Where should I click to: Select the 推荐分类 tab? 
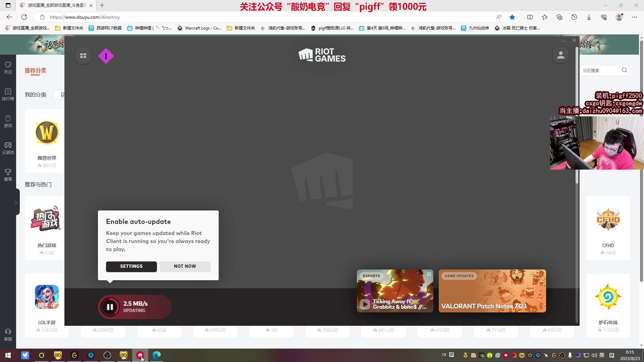coord(36,70)
